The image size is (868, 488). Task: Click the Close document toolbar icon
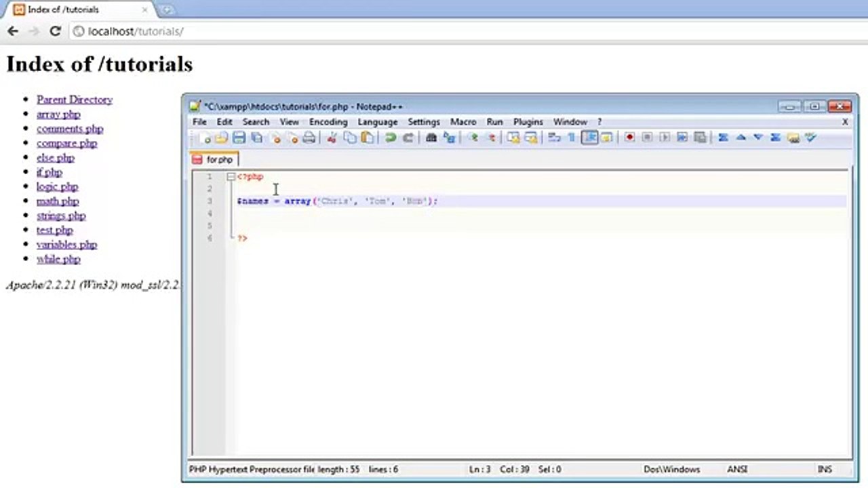[x=275, y=138]
